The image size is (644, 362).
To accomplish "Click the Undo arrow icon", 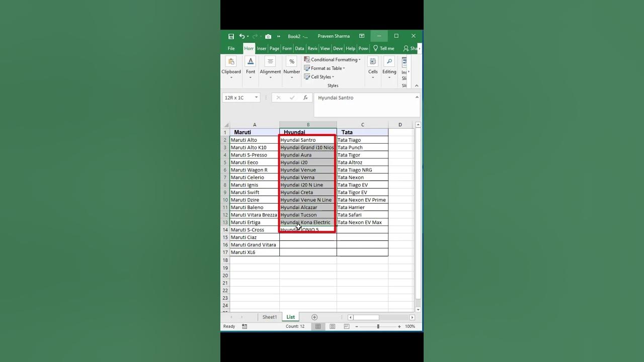I will point(242,36).
